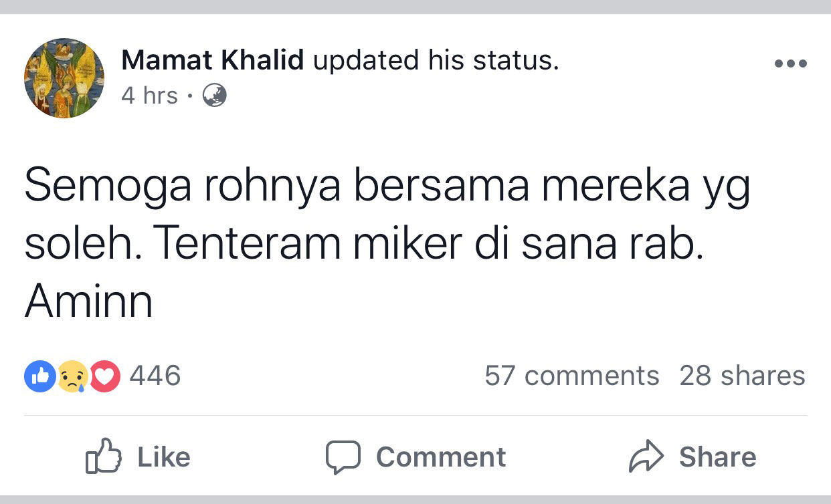The height and width of the screenshot is (504, 831).
Task: Open the post's 4 hrs timestamp
Action: 149,96
